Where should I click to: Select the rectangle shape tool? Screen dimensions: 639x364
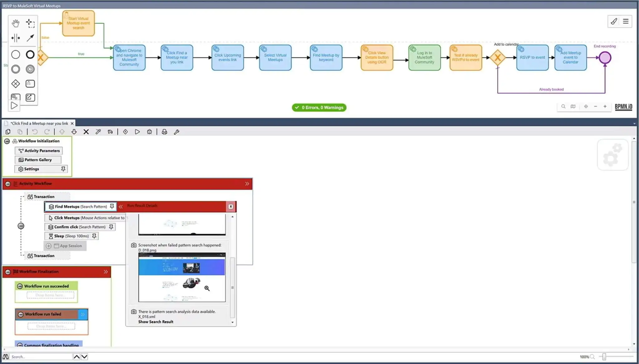pos(29,83)
